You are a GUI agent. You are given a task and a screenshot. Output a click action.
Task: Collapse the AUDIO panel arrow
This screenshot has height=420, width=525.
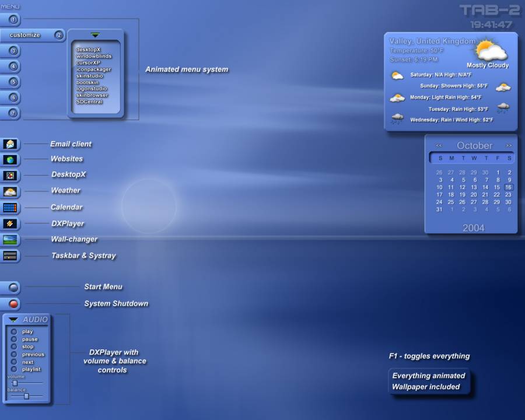click(x=13, y=320)
